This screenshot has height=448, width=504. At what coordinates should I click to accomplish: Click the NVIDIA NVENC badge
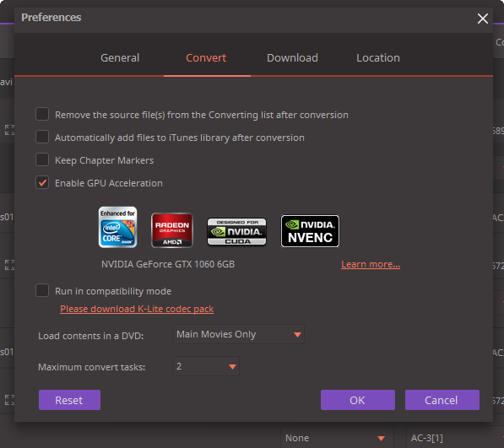(310, 231)
